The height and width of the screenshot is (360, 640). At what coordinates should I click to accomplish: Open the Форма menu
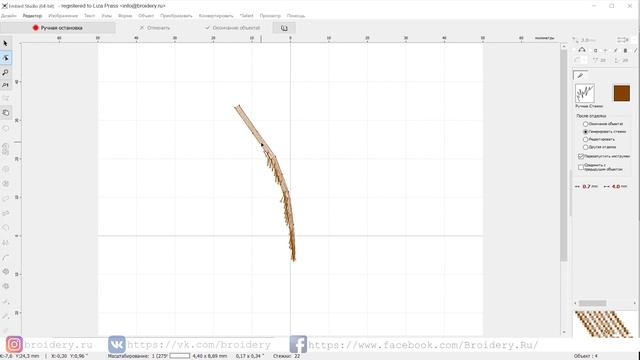[x=125, y=16]
